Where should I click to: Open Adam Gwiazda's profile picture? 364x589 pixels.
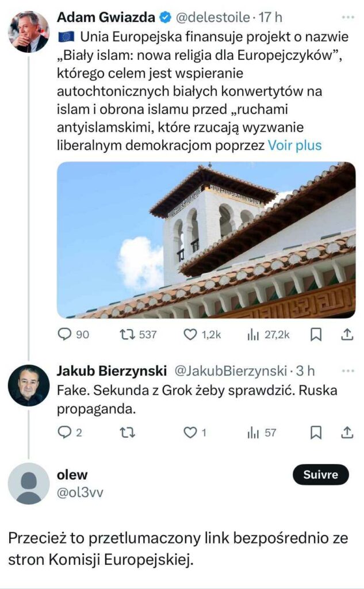point(28,31)
